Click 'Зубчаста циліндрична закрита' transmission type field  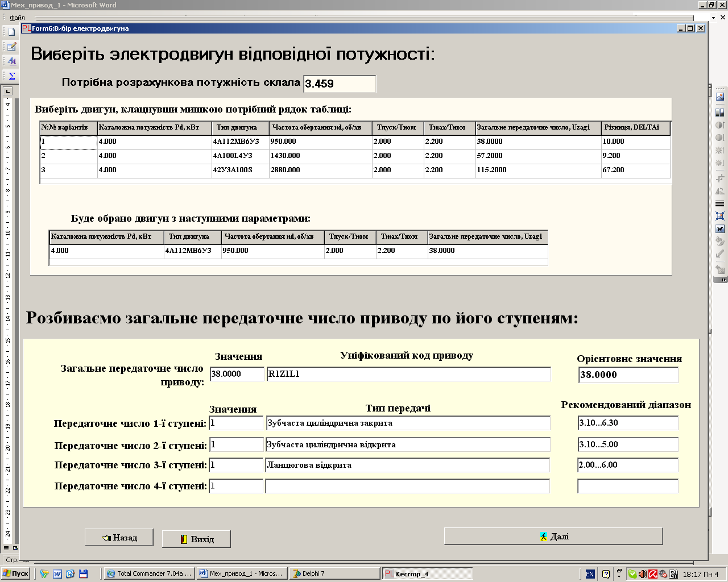tap(408, 423)
